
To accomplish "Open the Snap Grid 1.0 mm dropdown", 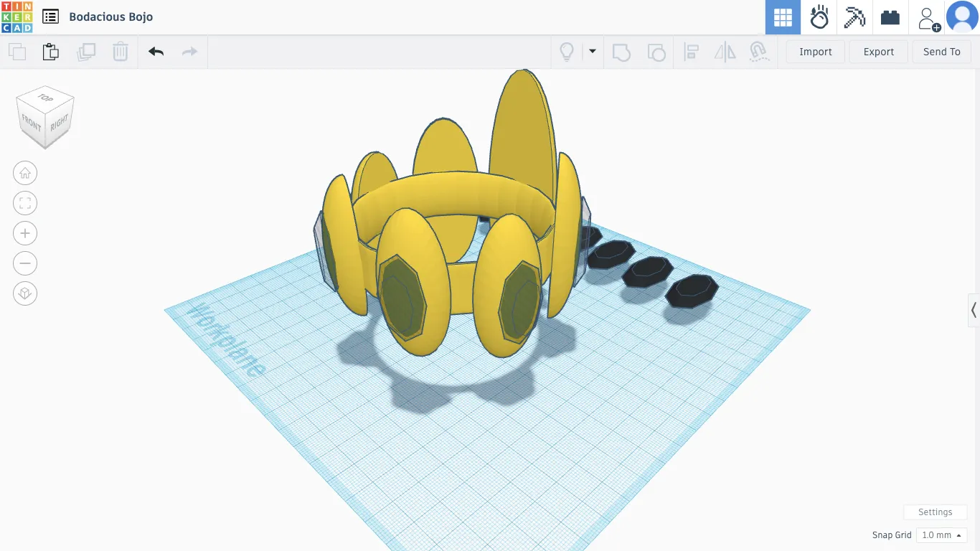I will pos(941,535).
